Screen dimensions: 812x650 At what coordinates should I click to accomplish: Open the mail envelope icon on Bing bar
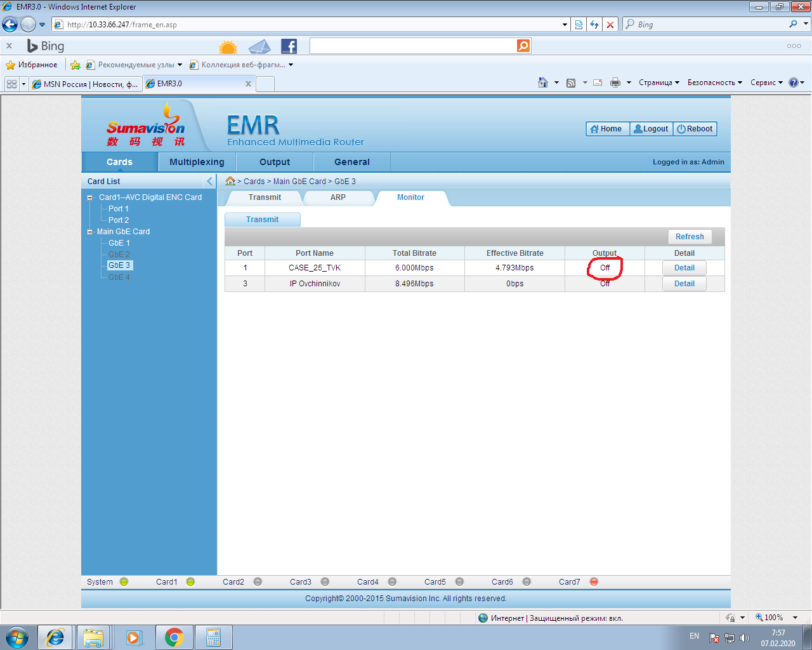(259, 46)
